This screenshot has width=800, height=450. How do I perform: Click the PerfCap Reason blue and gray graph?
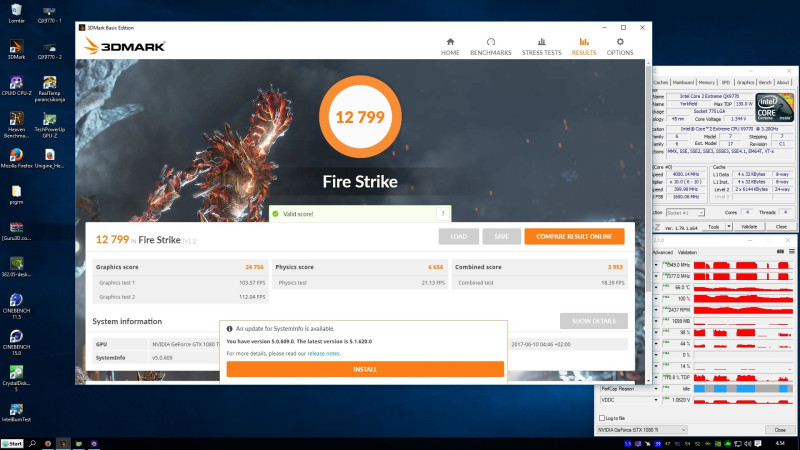pyautogui.click(x=743, y=389)
